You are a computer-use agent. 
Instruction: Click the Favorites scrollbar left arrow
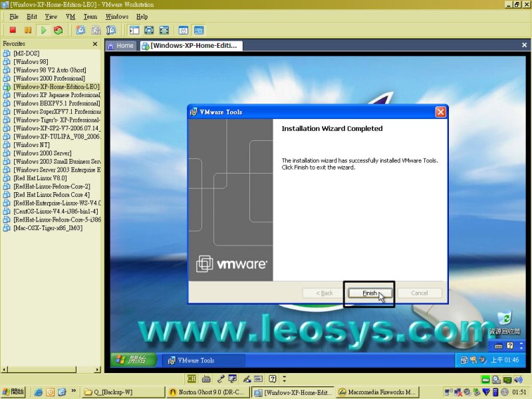[4, 370]
